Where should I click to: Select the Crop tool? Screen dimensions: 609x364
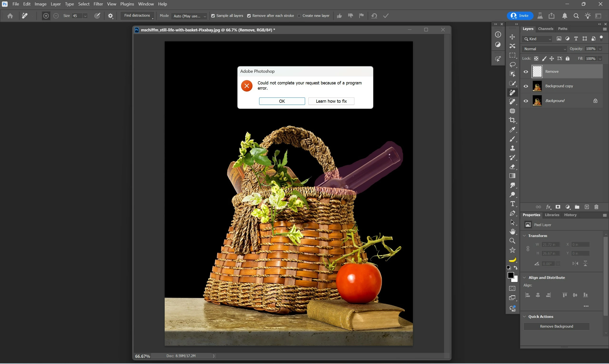pos(512,120)
